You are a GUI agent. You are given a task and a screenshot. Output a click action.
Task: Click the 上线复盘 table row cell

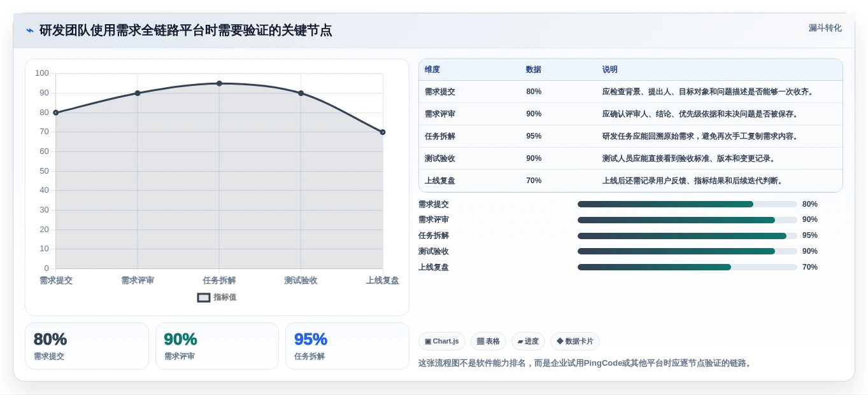(x=440, y=181)
